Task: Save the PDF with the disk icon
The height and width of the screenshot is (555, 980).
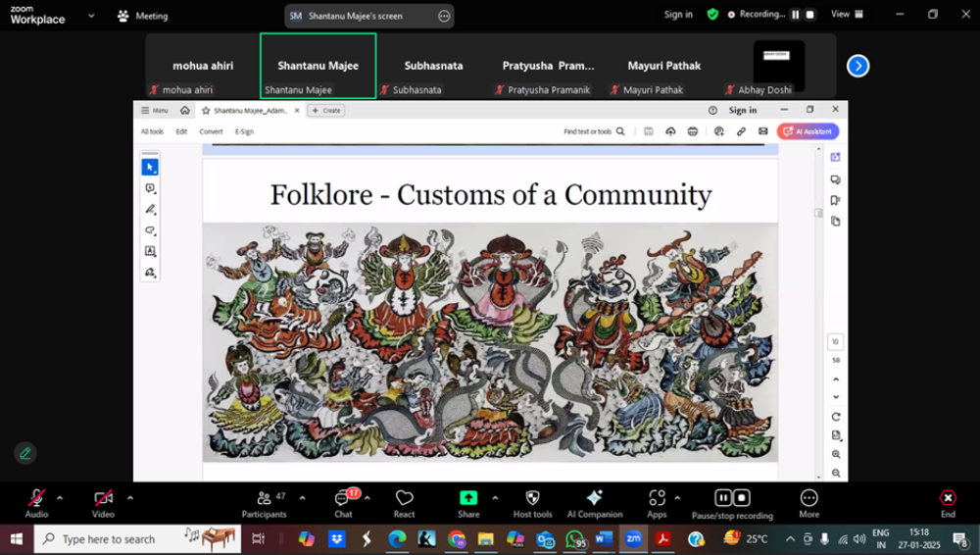Action: 649,131
